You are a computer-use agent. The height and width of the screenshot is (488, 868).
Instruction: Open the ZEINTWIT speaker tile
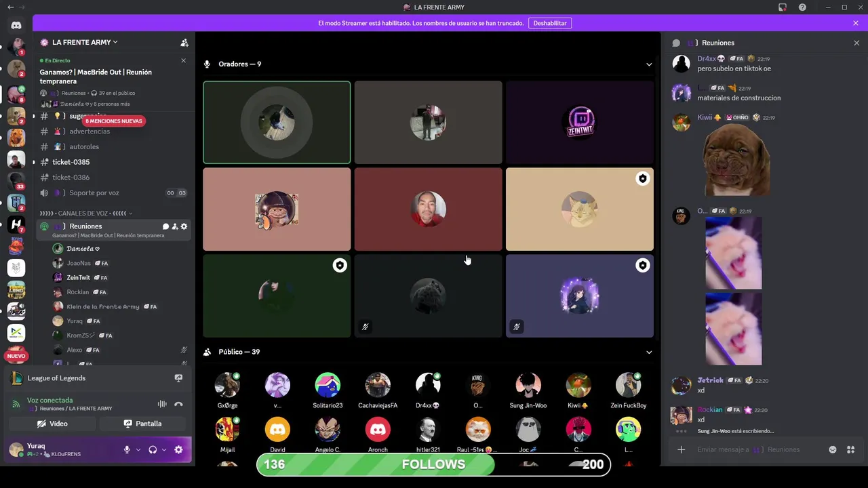580,123
